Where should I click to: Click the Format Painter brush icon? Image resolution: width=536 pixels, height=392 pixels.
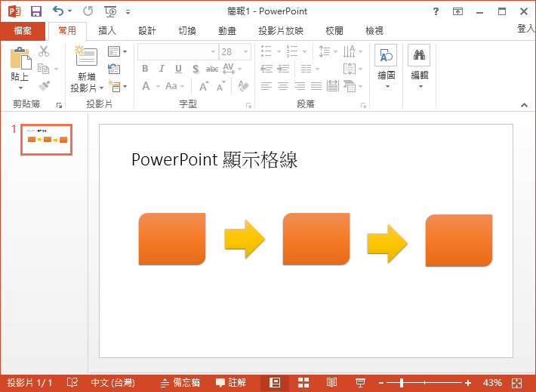click(x=44, y=85)
